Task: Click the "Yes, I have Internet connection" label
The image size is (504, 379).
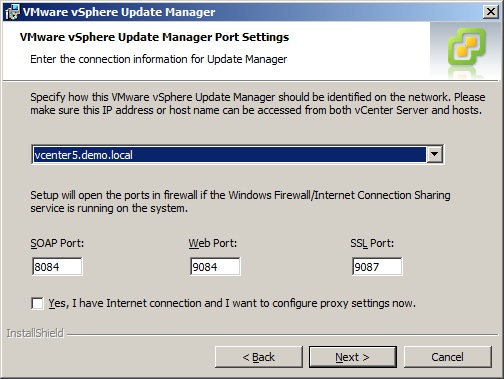Action: 232,303
